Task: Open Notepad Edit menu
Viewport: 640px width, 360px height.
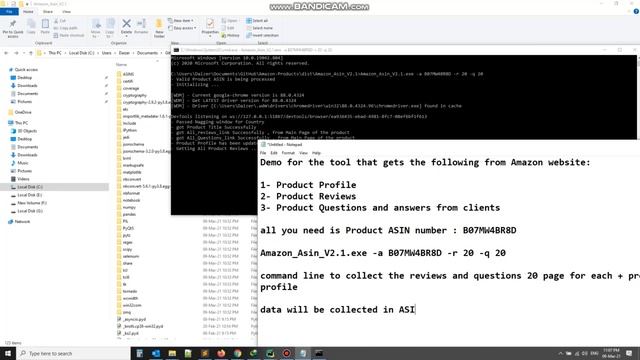Action: point(274,153)
